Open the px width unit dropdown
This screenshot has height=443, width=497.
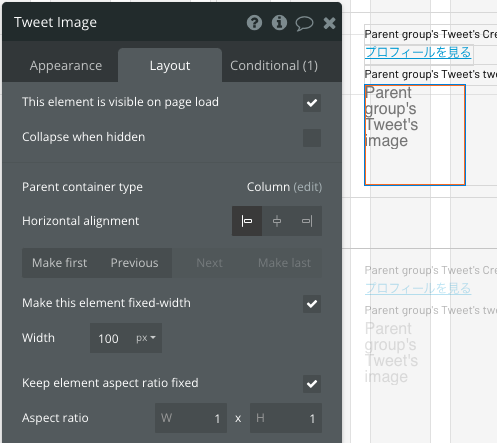coord(146,338)
